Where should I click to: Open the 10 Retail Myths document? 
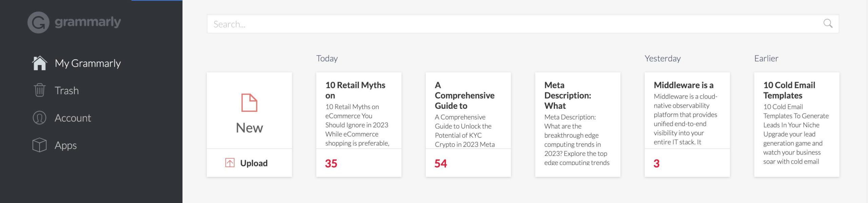(359, 124)
